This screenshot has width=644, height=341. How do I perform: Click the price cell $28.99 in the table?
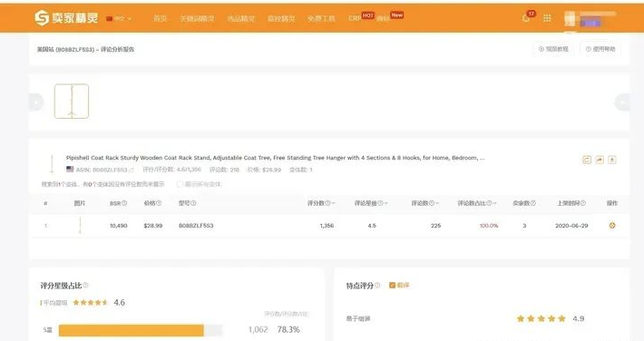153,226
